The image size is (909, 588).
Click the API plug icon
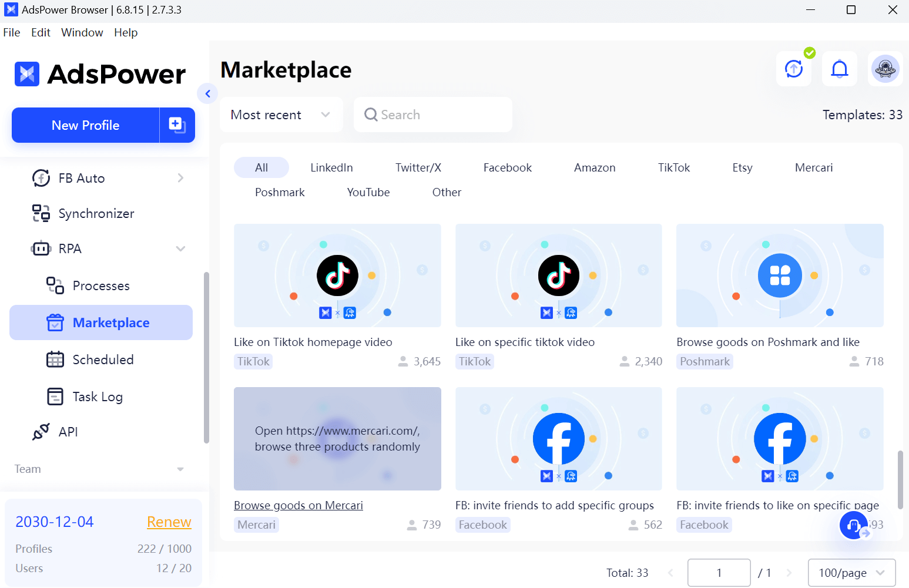41,432
